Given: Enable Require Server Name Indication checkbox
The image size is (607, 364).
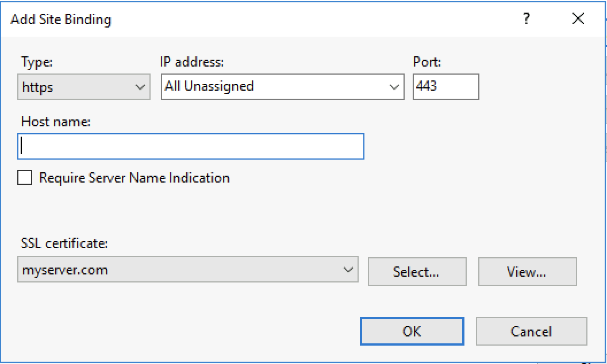Looking at the screenshot, I should click(x=25, y=178).
